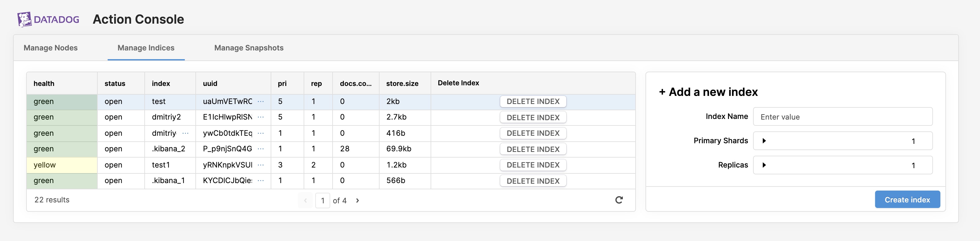This screenshot has height=241, width=980.
Task: Delete the test1 index
Action: coord(533,165)
